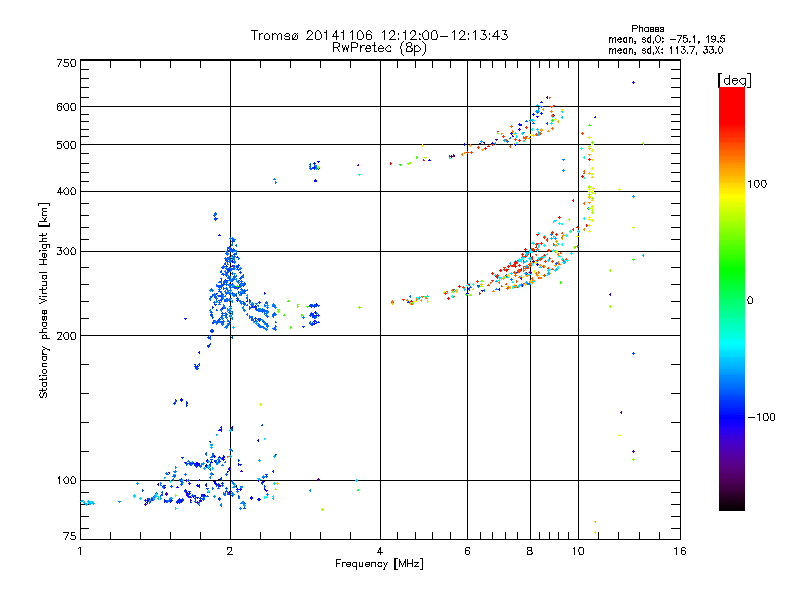Click the height axis tick "300"
The width and height of the screenshot is (800, 600).
66,252
